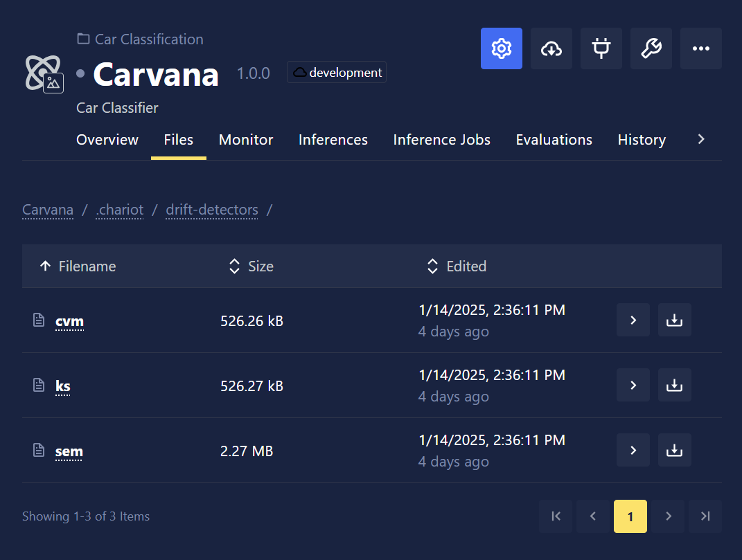The height and width of the screenshot is (560, 742).
Task: Open the Monitor tab
Action: (245, 140)
